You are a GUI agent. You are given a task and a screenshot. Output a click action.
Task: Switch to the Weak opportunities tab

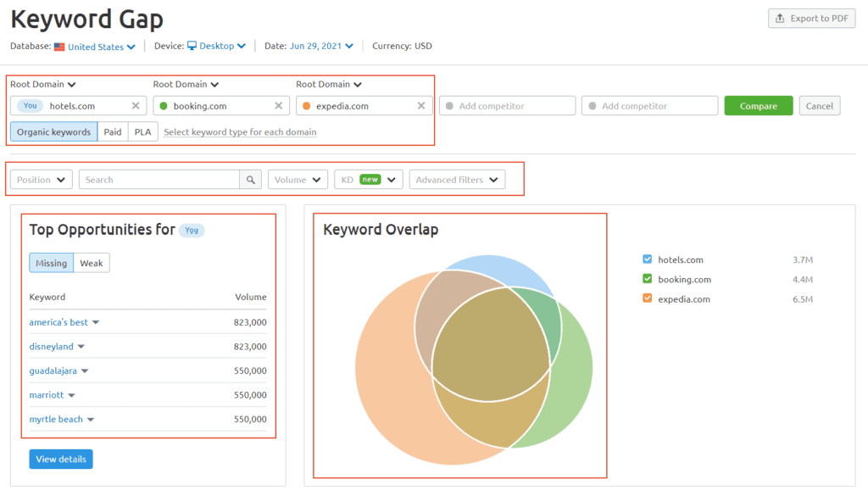click(92, 263)
